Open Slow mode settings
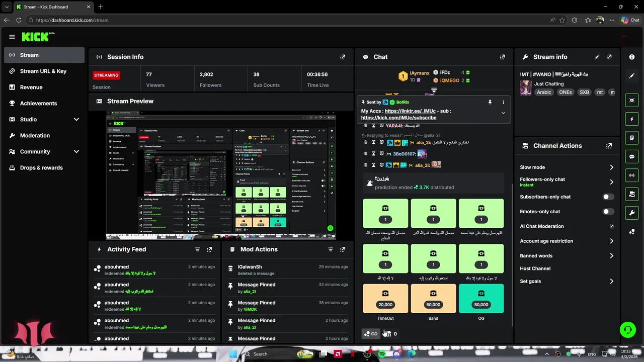The image size is (644, 362). pyautogui.click(x=567, y=167)
